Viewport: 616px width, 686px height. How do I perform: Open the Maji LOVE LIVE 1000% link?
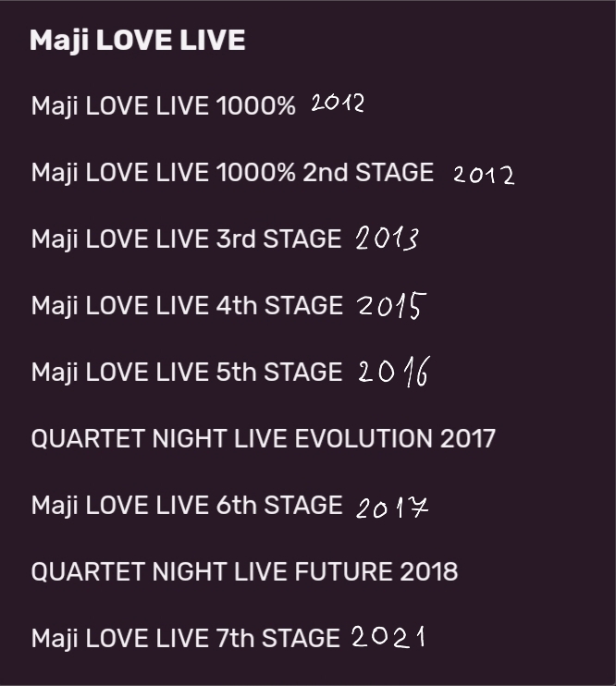click(163, 106)
